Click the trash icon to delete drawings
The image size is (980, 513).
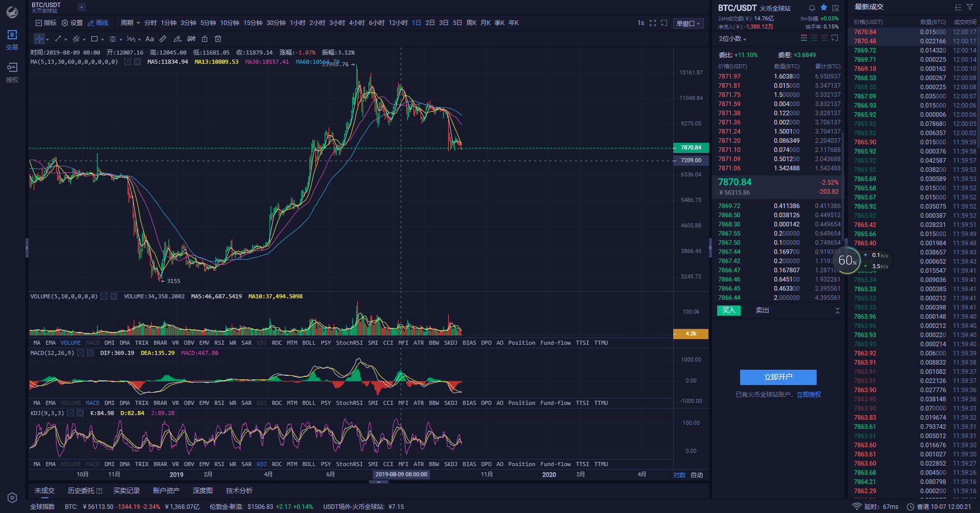tap(218, 39)
